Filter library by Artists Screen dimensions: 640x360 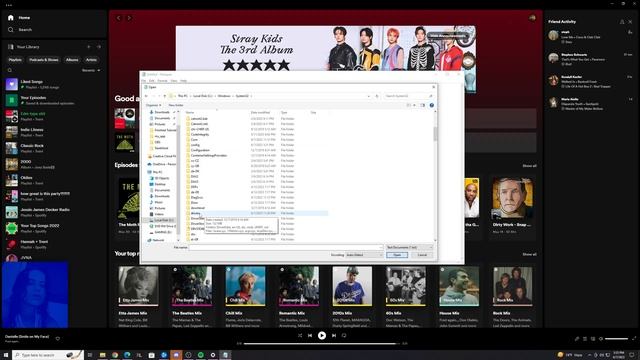[91, 60]
